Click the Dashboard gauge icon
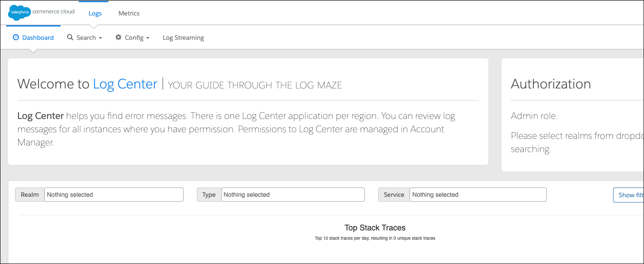 (x=16, y=38)
